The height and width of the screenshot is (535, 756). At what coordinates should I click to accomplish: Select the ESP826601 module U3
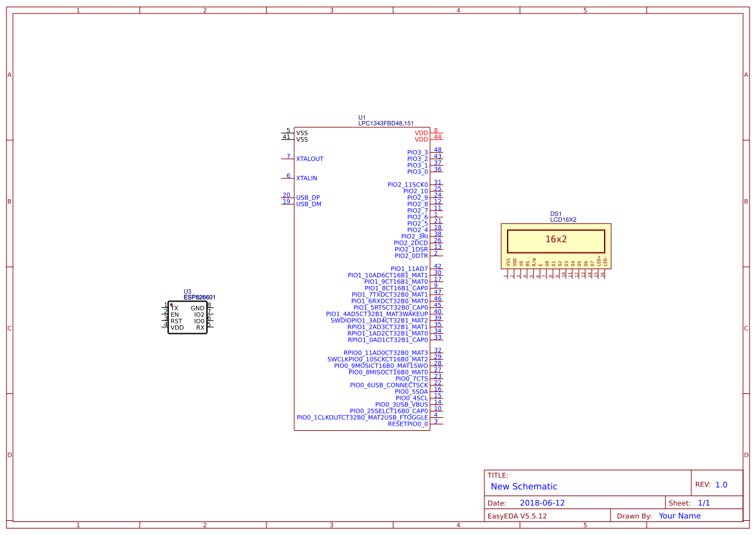click(188, 317)
